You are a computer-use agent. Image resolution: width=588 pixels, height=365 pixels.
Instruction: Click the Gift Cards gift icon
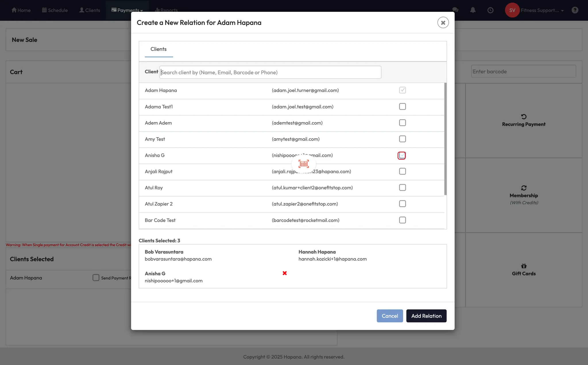[x=524, y=266]
